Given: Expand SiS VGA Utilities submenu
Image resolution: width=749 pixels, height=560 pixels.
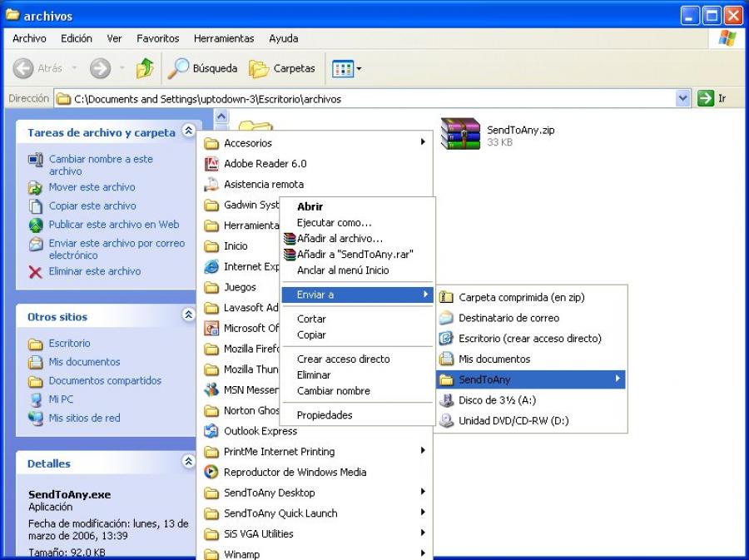Looking at the screenshot, I should point(315,533).
